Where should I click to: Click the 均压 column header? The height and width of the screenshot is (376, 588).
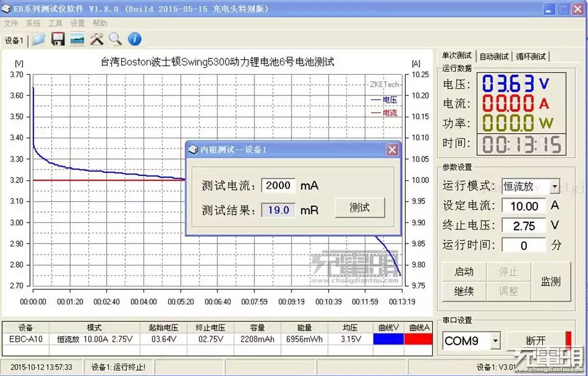pyautogui.click(x=350, y=328)
